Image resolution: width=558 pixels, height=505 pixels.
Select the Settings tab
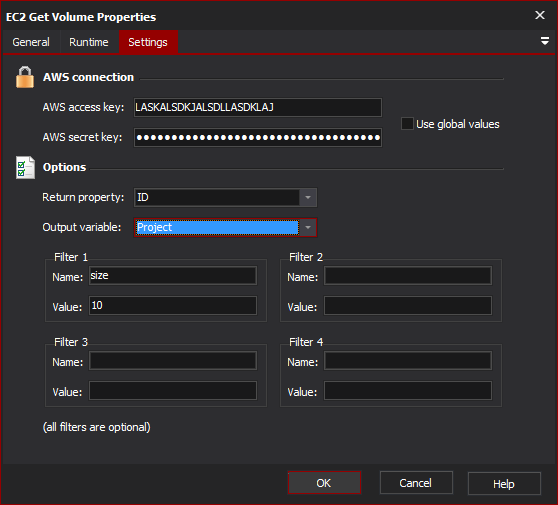click(148, 42)
